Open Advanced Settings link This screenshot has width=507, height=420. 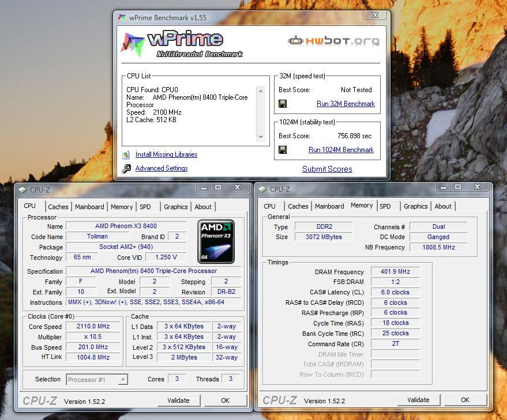(x=162, y=168)
